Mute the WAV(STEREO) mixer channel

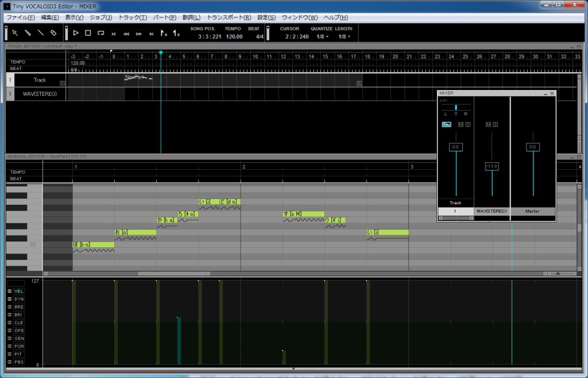(x=488, y=124)
